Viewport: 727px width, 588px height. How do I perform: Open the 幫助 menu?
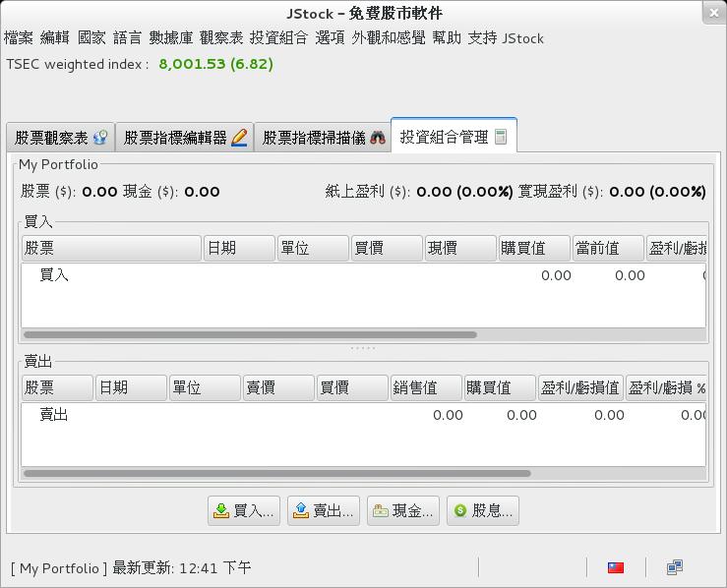[x=447, y=38]
